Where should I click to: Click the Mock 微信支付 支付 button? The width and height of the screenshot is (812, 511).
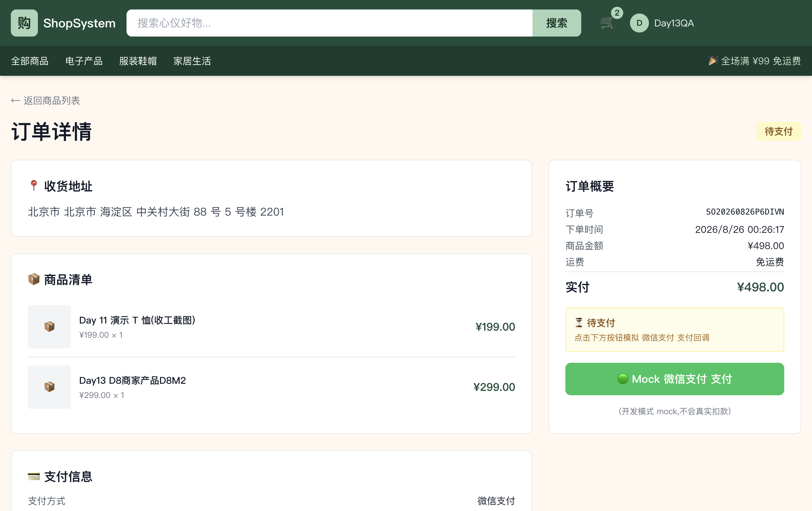click(x=674, y=379)
